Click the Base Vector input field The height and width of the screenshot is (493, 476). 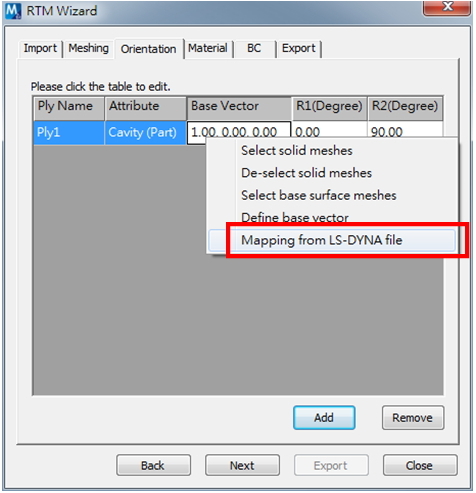[239, 133]
